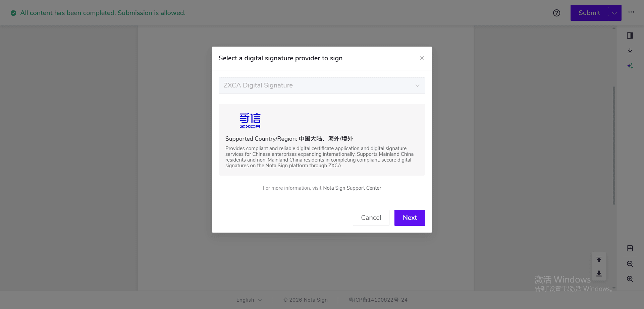
Task: Open the AI sparkle assistant icon
Action: (x=630, y=66)
